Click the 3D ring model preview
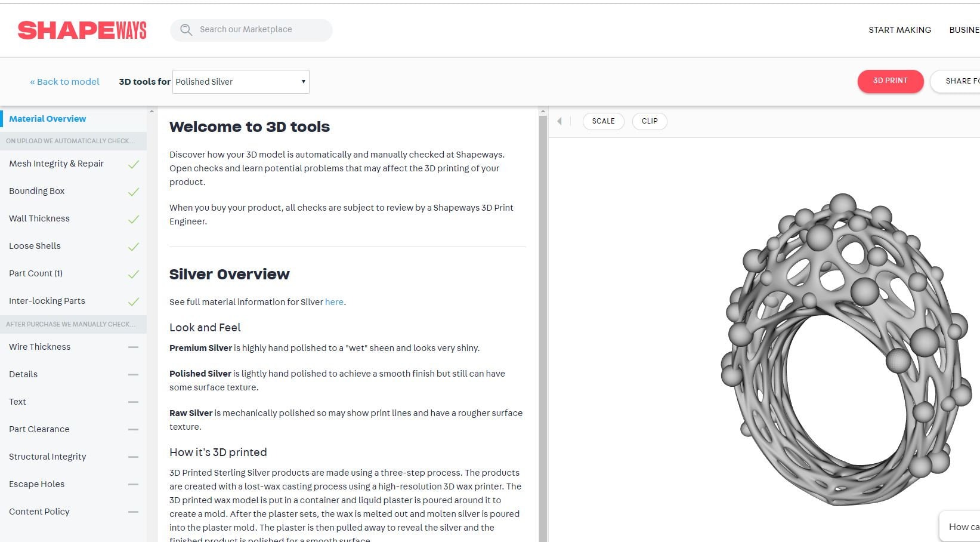Image resolution: width=980 pixels, height=542 pixels. (846, 349)
